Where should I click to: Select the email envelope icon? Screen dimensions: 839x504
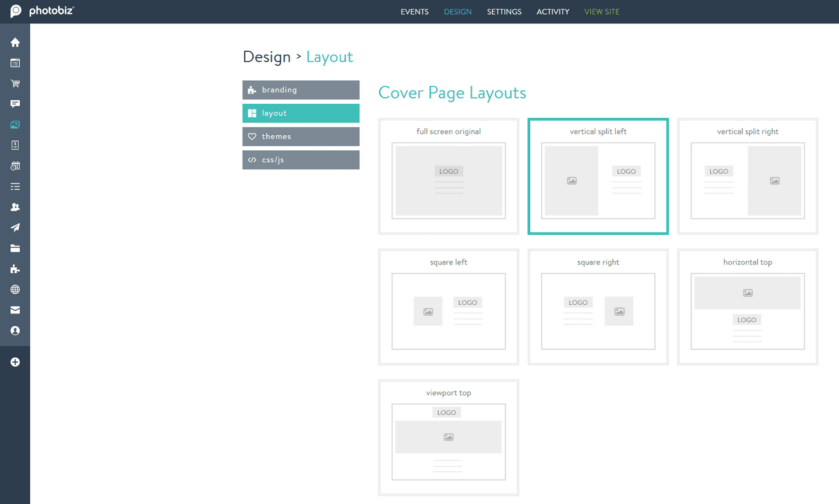(x=15, y=309)
